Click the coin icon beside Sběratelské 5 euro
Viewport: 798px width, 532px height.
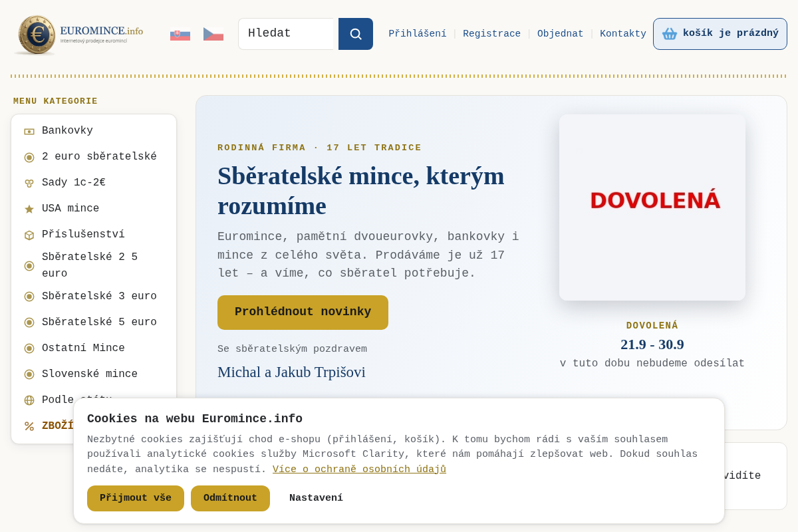coord(29,323)
